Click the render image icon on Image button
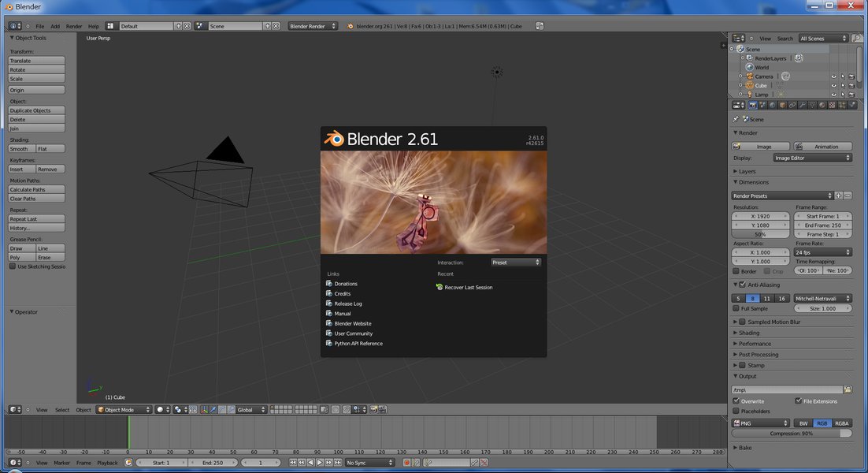The height and width of the screenshot is (473, 868). pyautogui.click(x=736, y=146)
